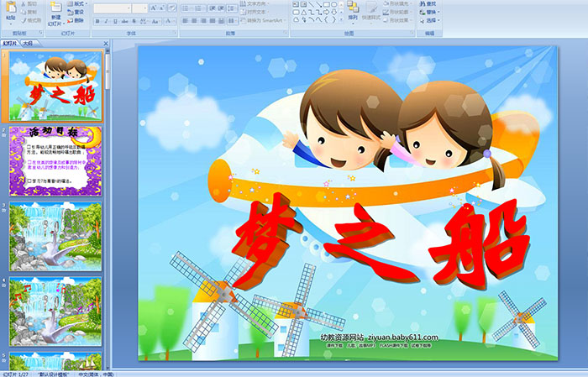588x377 pixels.
Task: Toggle Strikethrough (abc) formatting
Action: (x=124, y=21)
